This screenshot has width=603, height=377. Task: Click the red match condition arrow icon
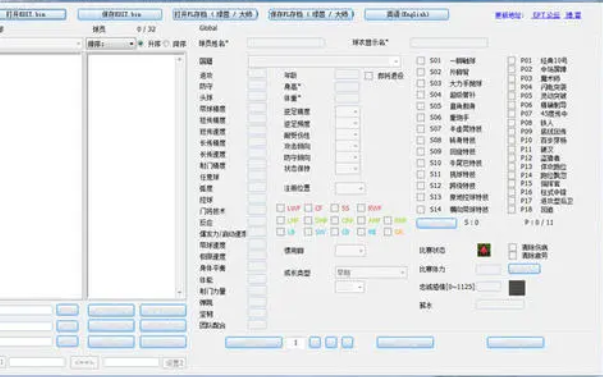tap(484, 250)
